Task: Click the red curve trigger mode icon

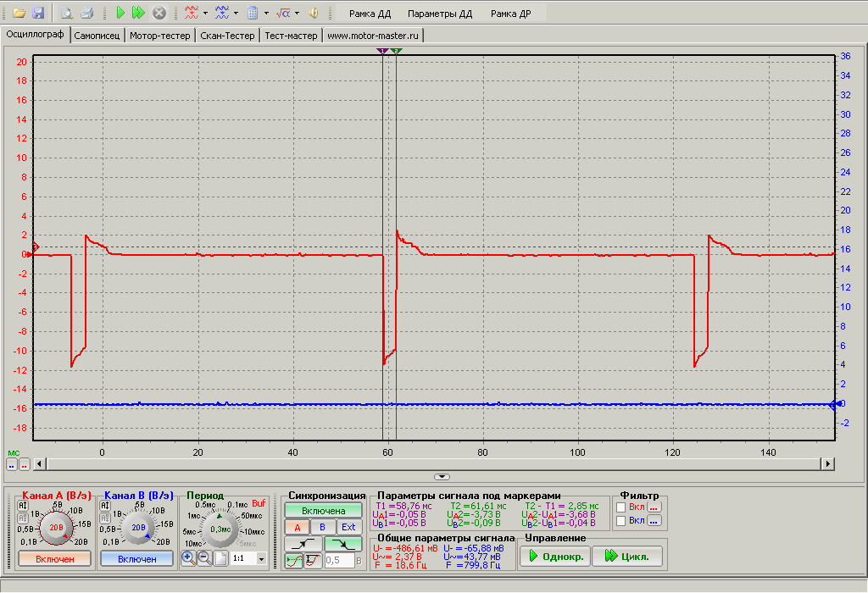Action: (294, 560)
